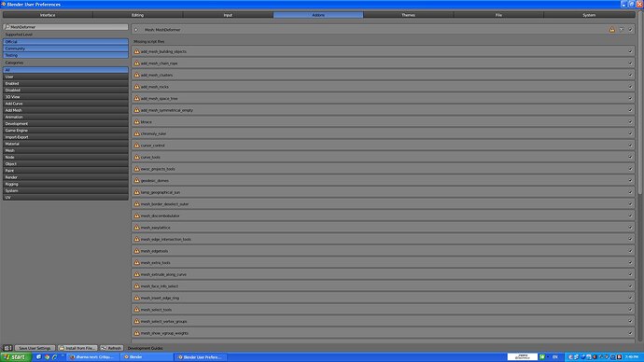The width and height of the screenshot is (644, 362).
Task: Toggle checkbox for mesh_insert_edge_ring addon
Action: click(x=630, y=298)
